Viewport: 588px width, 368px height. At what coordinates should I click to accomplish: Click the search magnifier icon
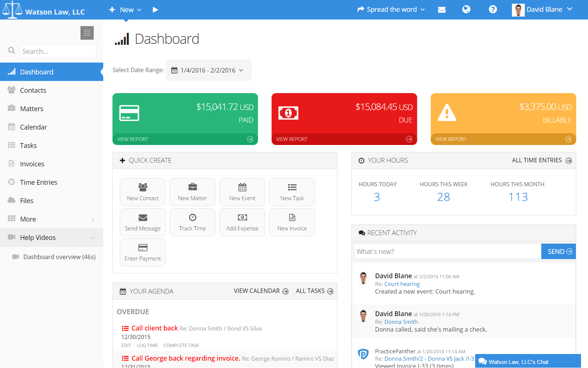coord(12,50)
